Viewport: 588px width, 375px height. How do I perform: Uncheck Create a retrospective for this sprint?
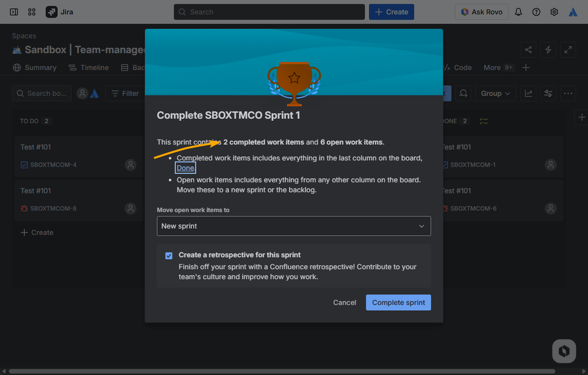(169, 255)
